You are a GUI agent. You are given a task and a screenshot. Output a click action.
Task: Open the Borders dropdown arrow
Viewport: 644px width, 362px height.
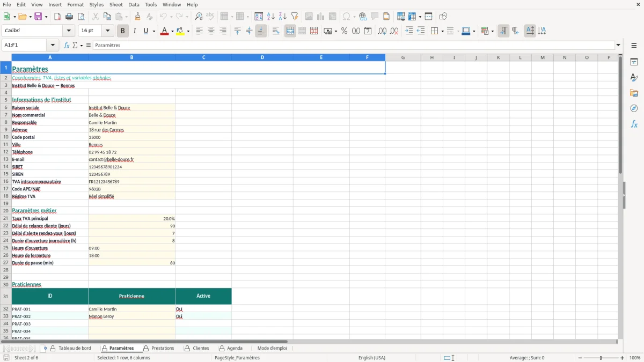tap(442, 31)
